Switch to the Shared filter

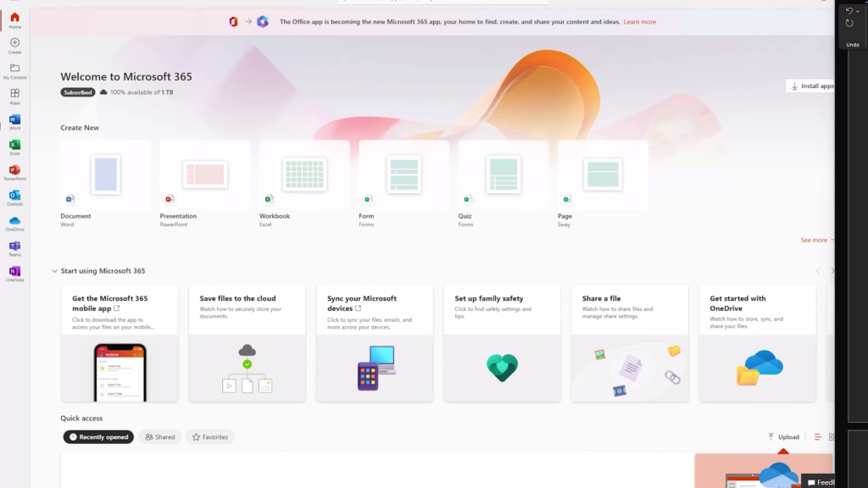pos(159,436)
